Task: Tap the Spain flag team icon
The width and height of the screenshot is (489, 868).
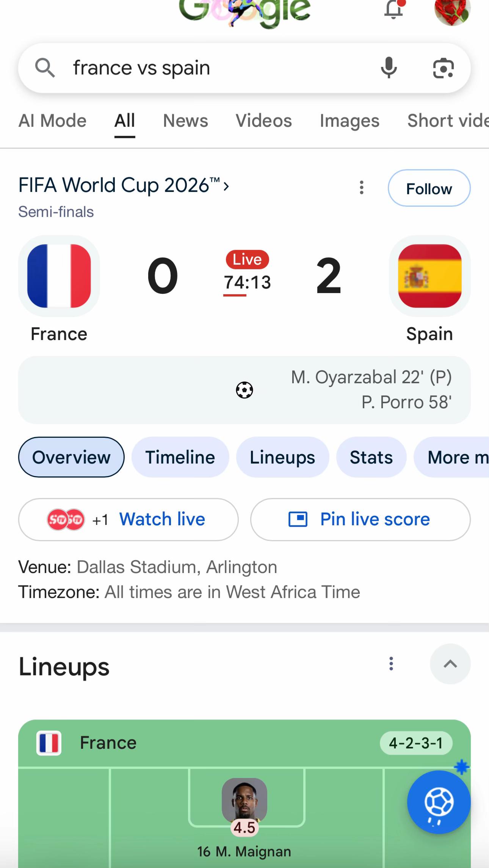Action: [x=429, y=276]
